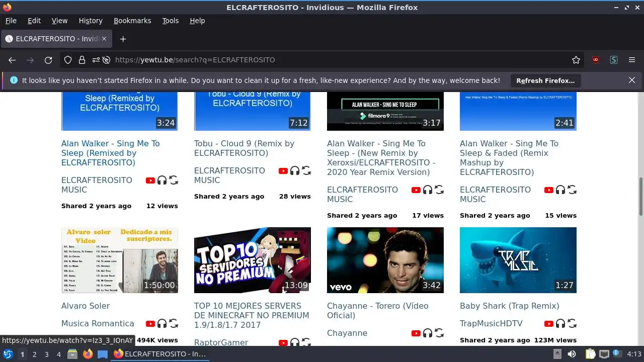
Task: Open Alan Walker - Sing Me To Sleep (Remixed) title link
Action: 111,153
